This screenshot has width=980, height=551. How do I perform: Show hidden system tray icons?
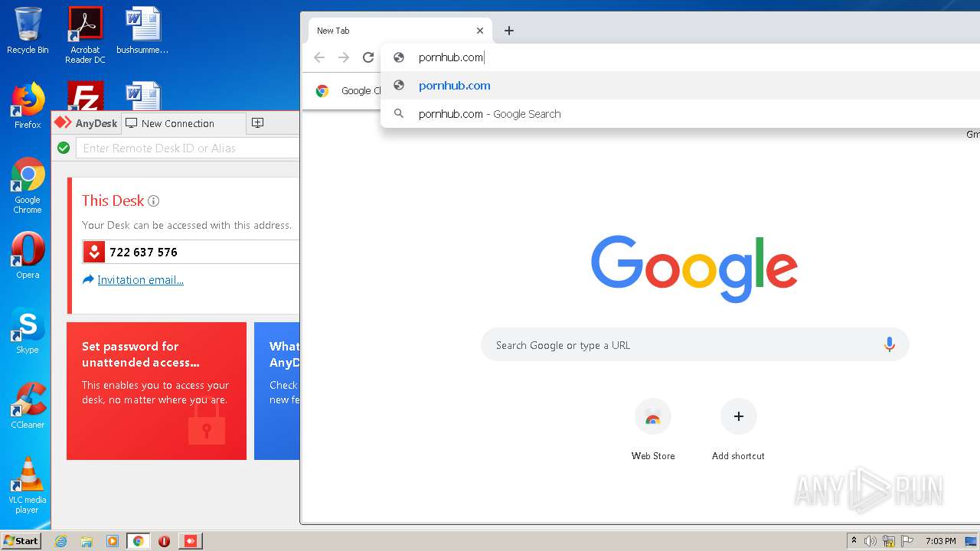tap(854, 541)
